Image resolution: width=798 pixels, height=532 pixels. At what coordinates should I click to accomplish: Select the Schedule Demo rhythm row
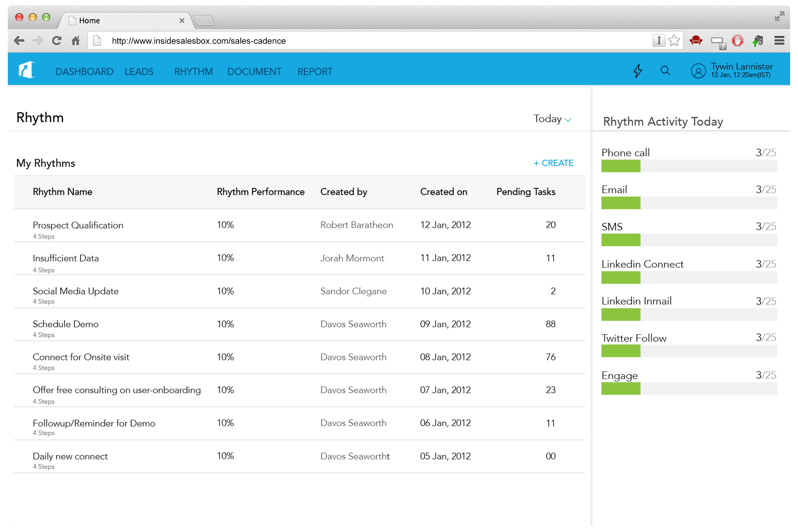295,328
